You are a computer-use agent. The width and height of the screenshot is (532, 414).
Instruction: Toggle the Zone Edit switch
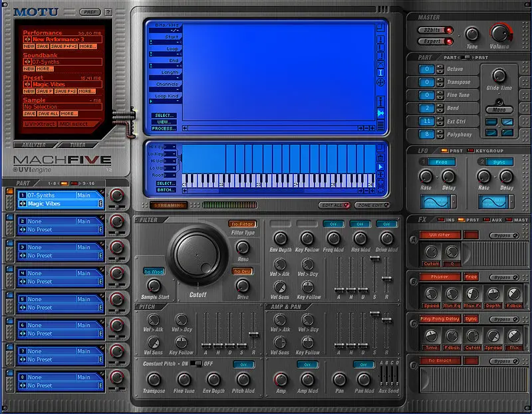pyautogui.click(x=372, y=205)
